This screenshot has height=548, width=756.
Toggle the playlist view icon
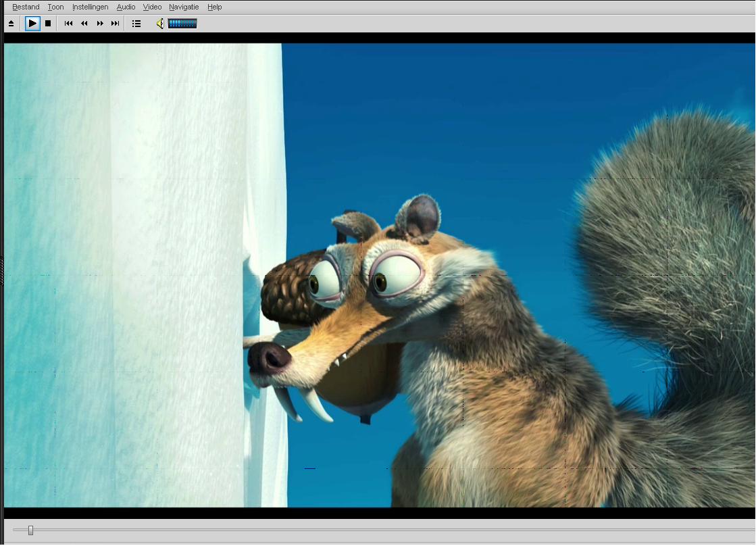[x=136, y=24]
